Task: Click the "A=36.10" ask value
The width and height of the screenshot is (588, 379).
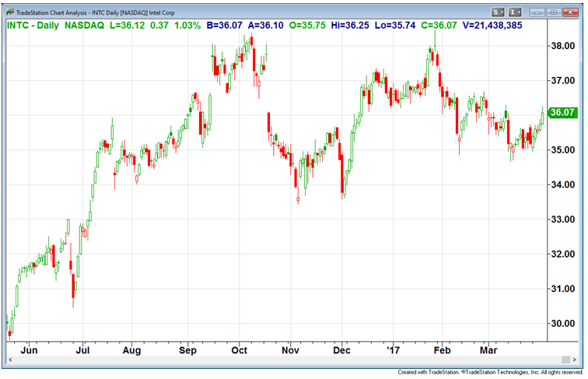Action: [265, 26]
